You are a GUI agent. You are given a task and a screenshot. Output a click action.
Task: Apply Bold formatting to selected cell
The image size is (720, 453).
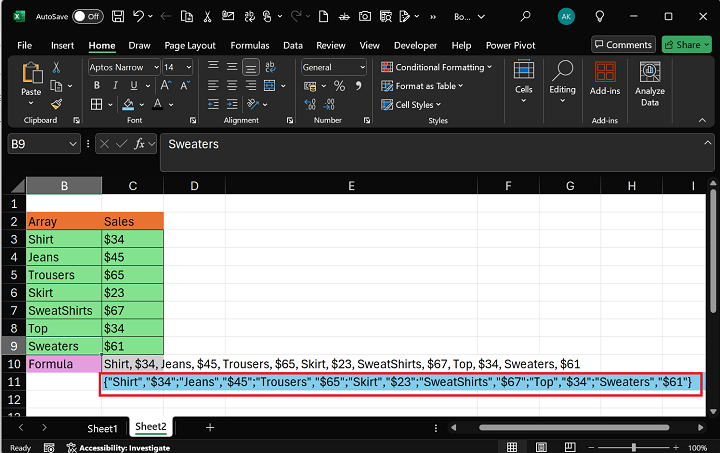96,85
